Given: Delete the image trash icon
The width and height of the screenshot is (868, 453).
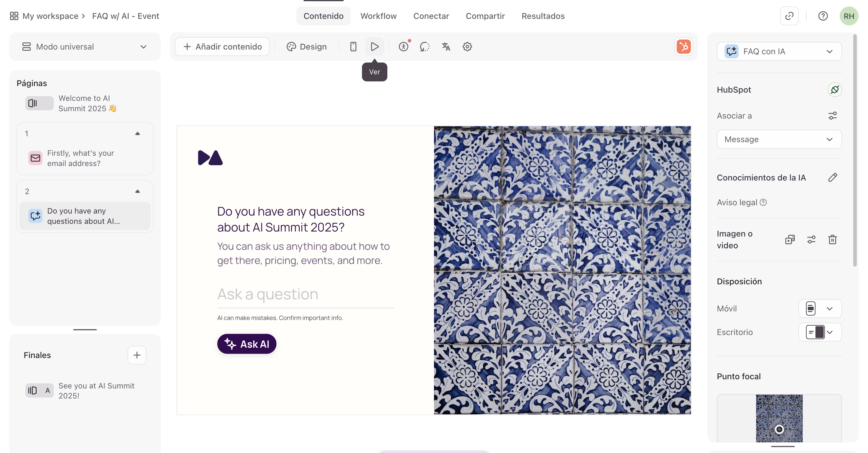Looking at the screenshot, I should click(832, 239).
